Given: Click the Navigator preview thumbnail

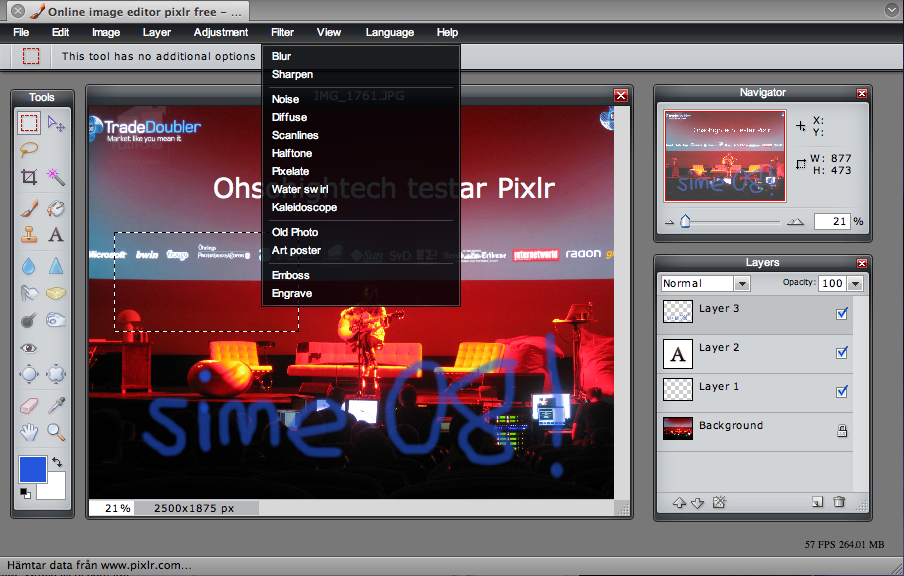Looking at the screenshot, I should point(725,156).
